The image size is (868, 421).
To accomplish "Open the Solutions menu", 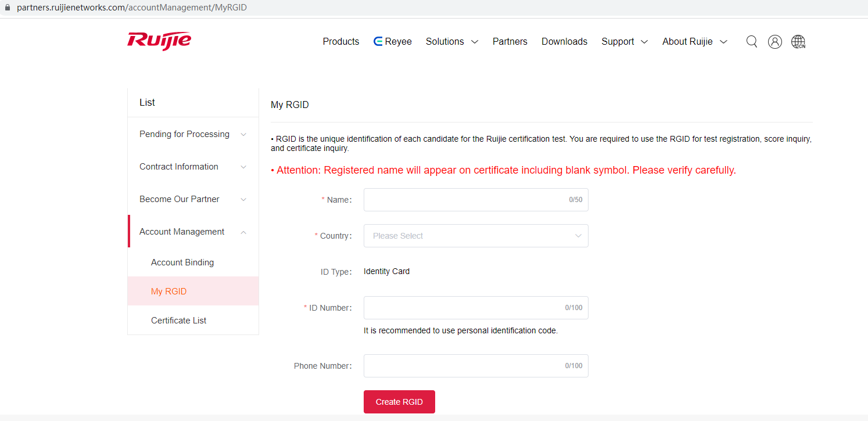I will point(445,42).
